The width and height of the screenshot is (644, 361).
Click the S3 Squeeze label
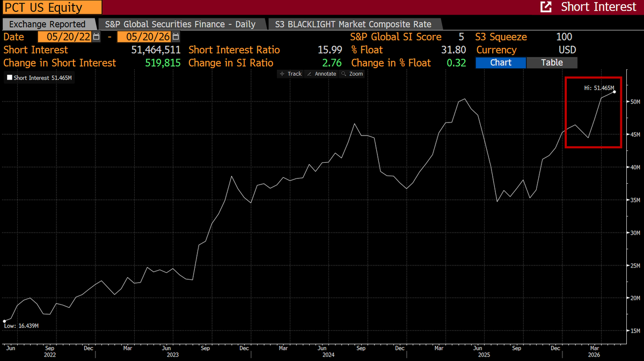pos(501,37)
